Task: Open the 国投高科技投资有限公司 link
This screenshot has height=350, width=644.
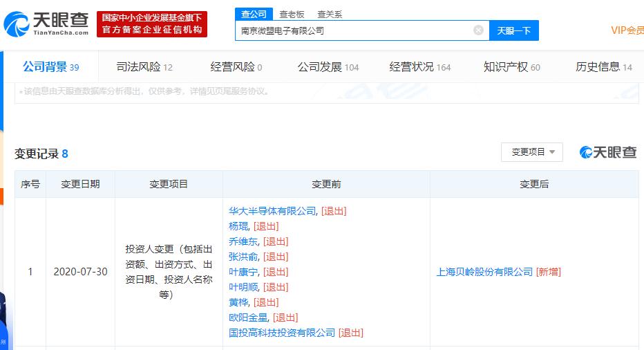Action: (282, 333)
